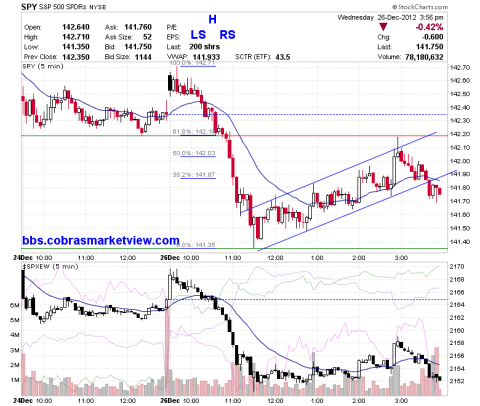The height and width of the screenshot is (406, 480).
Task: Click the $SPXEW (5 min) panel label
Action: click(x=50, y=267)
